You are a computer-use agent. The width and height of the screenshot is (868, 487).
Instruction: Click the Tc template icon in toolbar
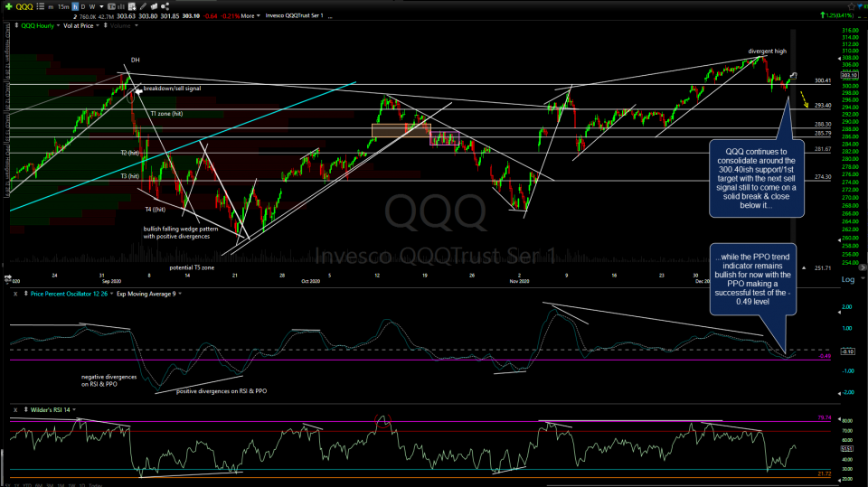(x=111, y=6)
